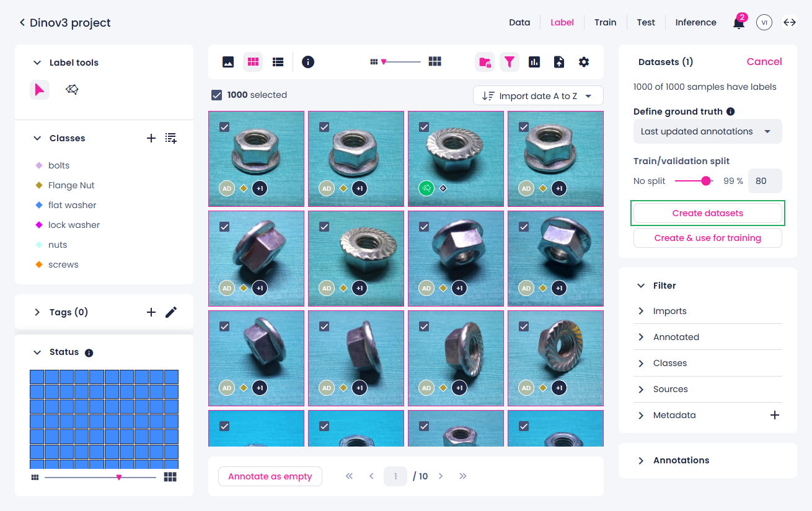Click the upload file icon
The height and width of the screenshot is (511, 812).
pyautogui.click(x=559, y=62)
